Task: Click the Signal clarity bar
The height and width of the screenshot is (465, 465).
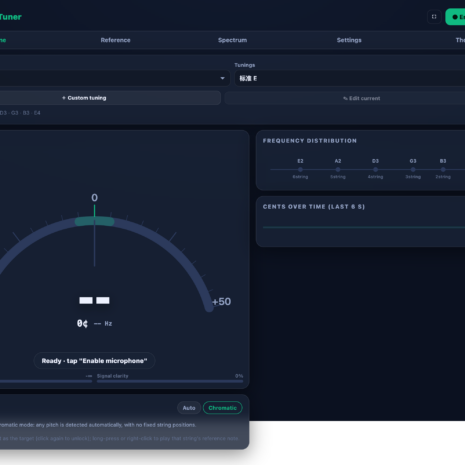Action: coord(170,381)
